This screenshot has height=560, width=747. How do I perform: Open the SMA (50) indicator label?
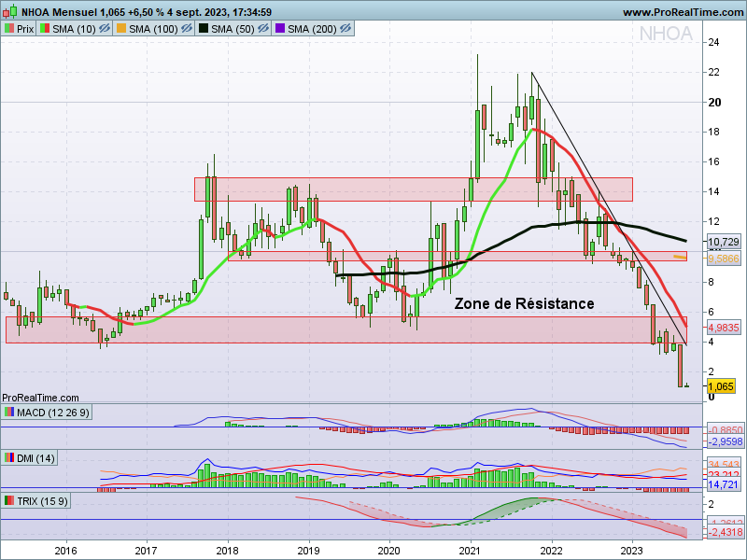click(x=233, y=29)
